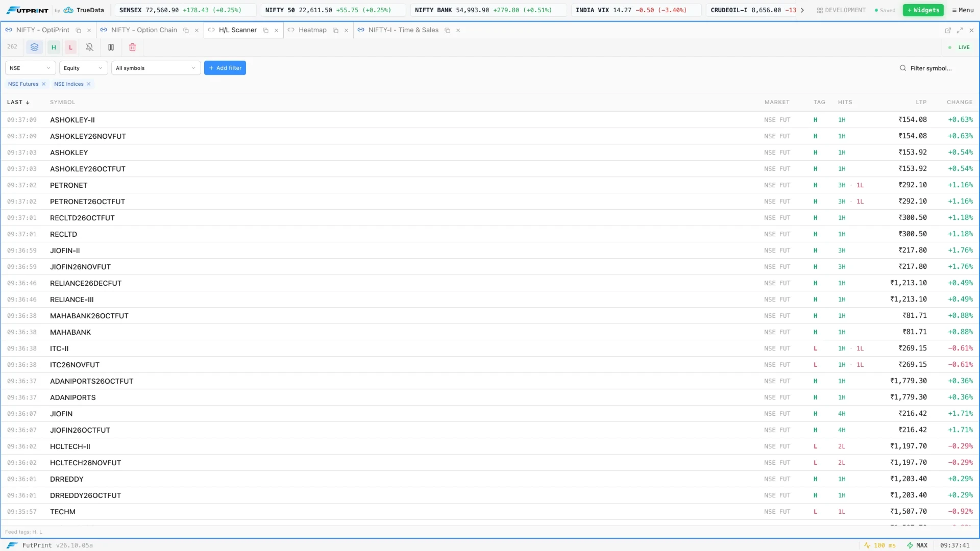The image size is (980, 551).
Task: Toggle the muted bell alerts icon
Action: click(89, 47)
